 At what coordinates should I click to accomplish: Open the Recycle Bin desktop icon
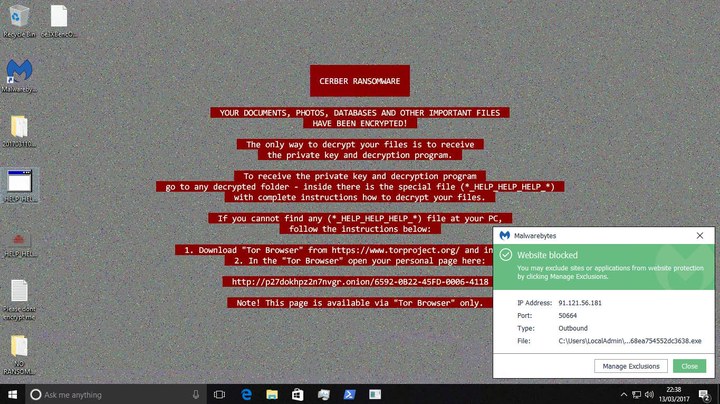point(19,21)
